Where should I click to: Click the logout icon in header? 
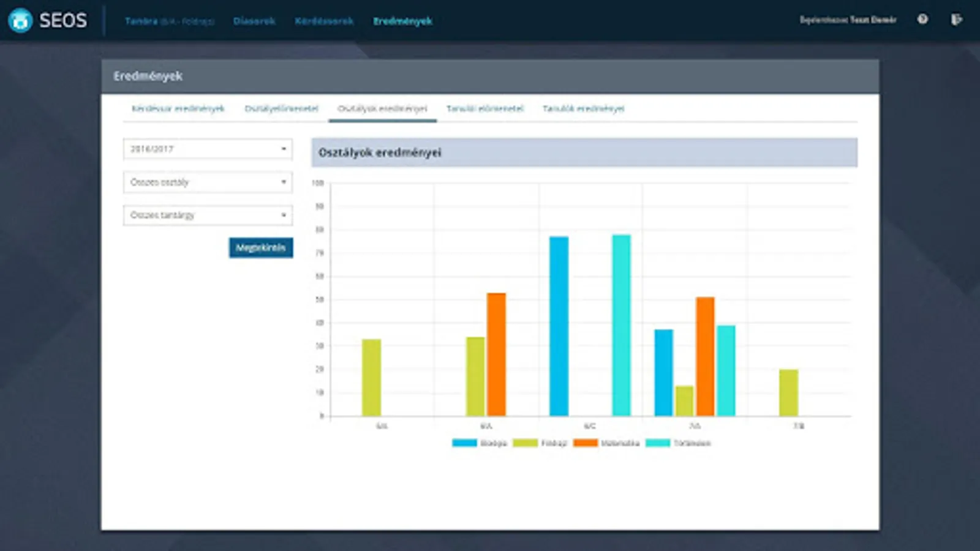956,20
